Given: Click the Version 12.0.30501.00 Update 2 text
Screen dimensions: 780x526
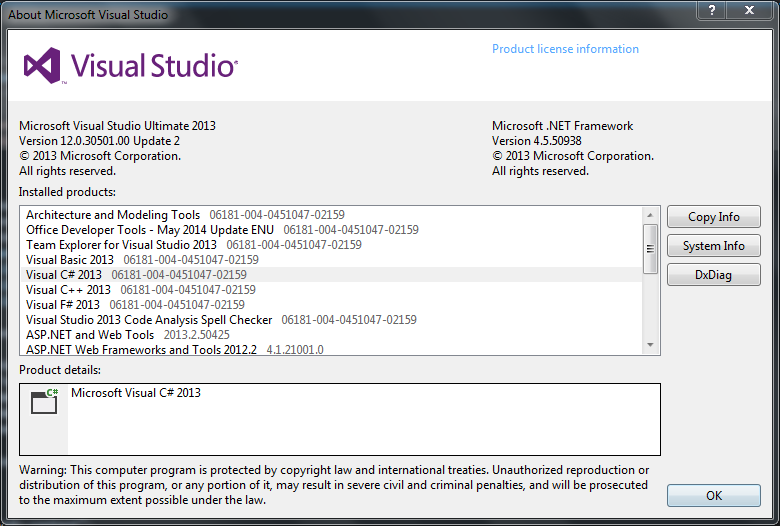Looking at the screenshot, I should 99,141.
